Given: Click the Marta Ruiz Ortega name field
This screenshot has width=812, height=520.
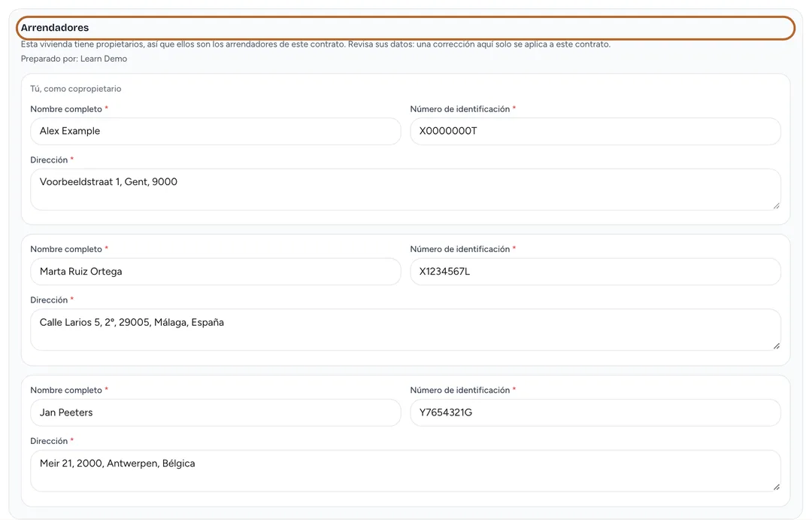Looking at the screenshot, I should click(x=216, y=272).
